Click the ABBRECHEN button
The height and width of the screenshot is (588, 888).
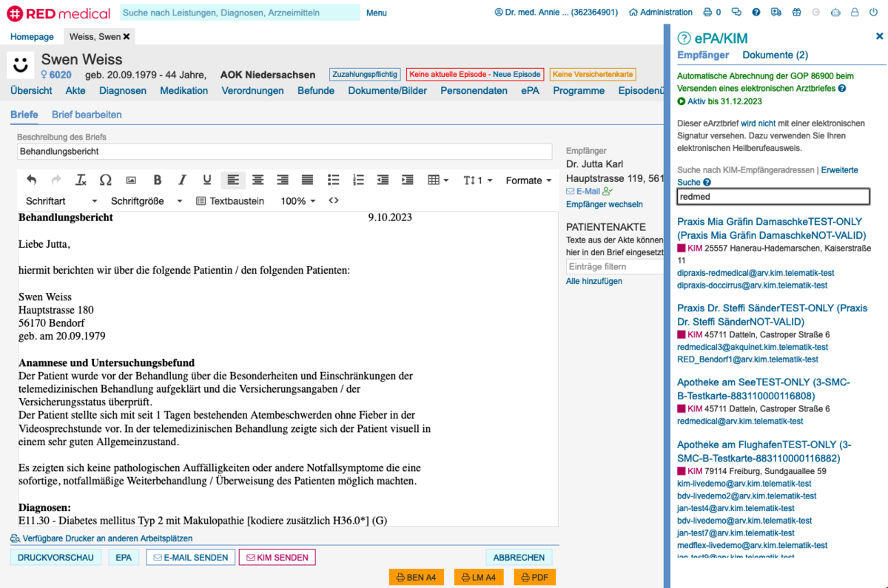click(x=519, y=558)
